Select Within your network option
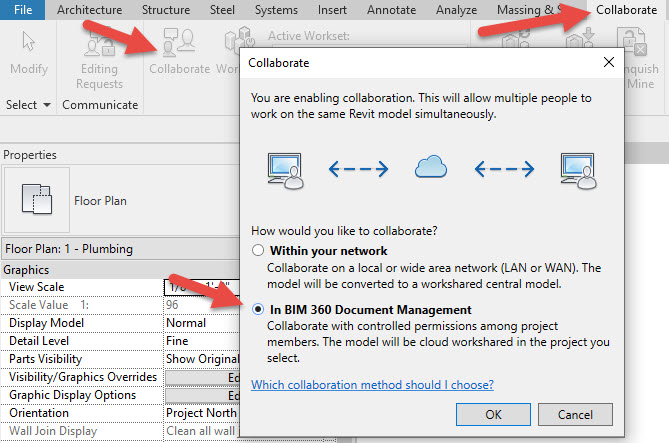The height and width of the screenshot is (443, 669). point(259,250)
